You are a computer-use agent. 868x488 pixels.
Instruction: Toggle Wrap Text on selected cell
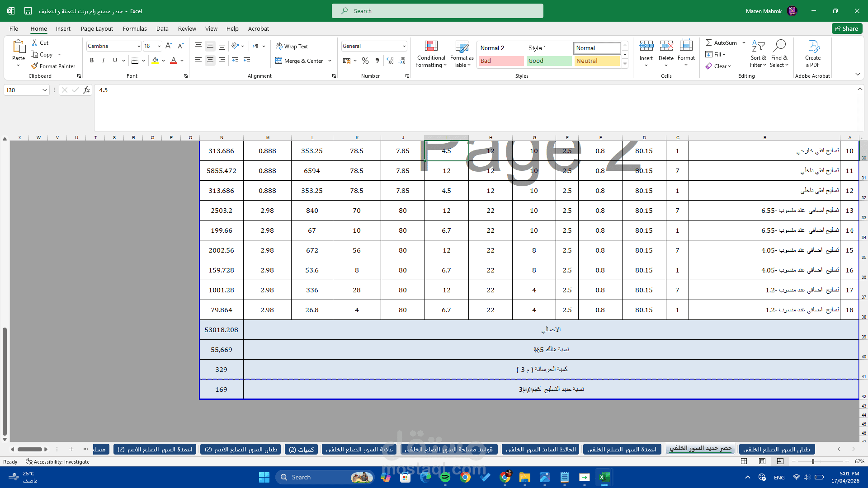click(292, 46)
